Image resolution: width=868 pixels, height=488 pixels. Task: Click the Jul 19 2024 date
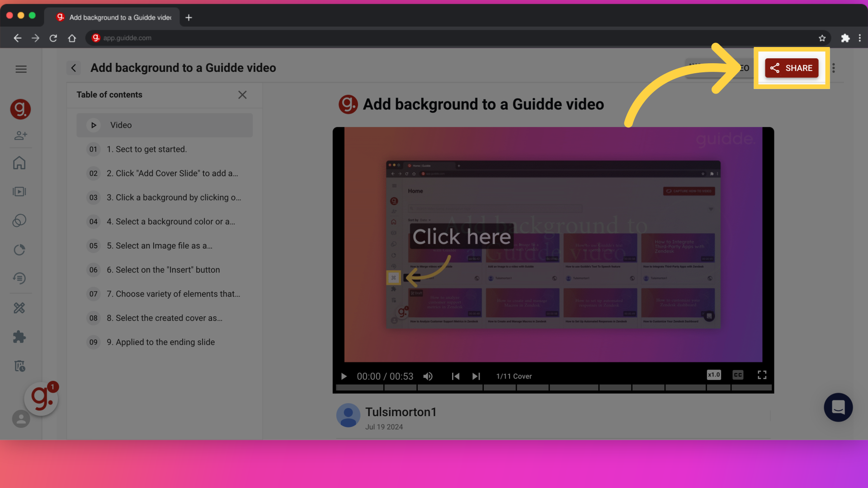[x=384, y=427]
